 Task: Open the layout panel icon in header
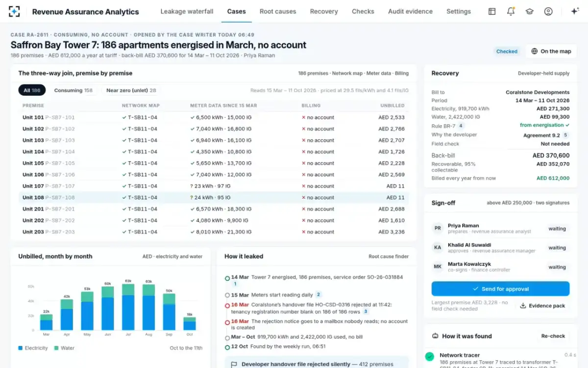[492, 11]
